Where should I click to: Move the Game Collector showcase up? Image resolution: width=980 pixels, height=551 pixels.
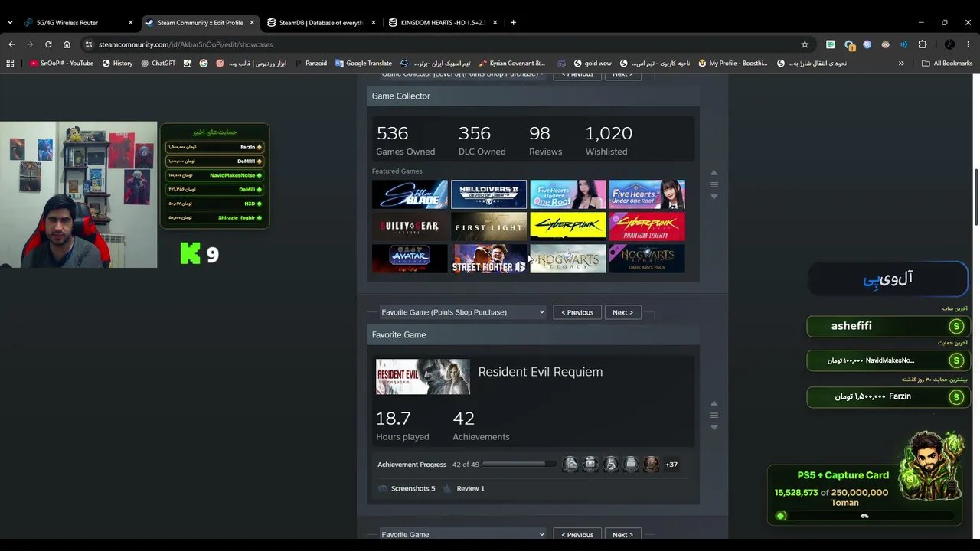[x=714, y=173]
